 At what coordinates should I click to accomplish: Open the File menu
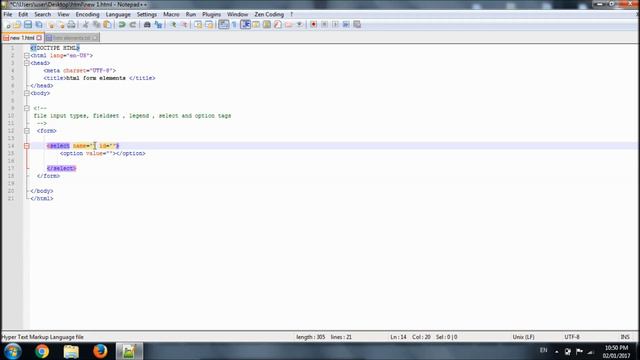[8, 14]
